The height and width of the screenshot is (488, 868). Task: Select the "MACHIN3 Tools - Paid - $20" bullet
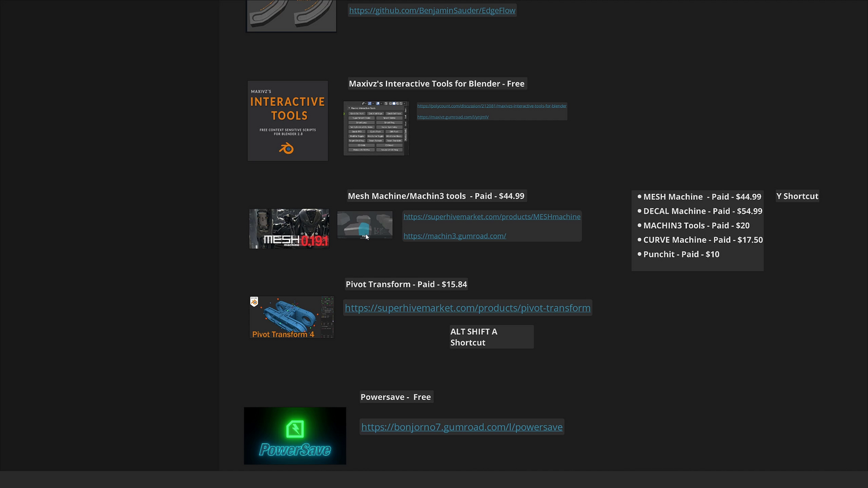[x=693, y=225]
